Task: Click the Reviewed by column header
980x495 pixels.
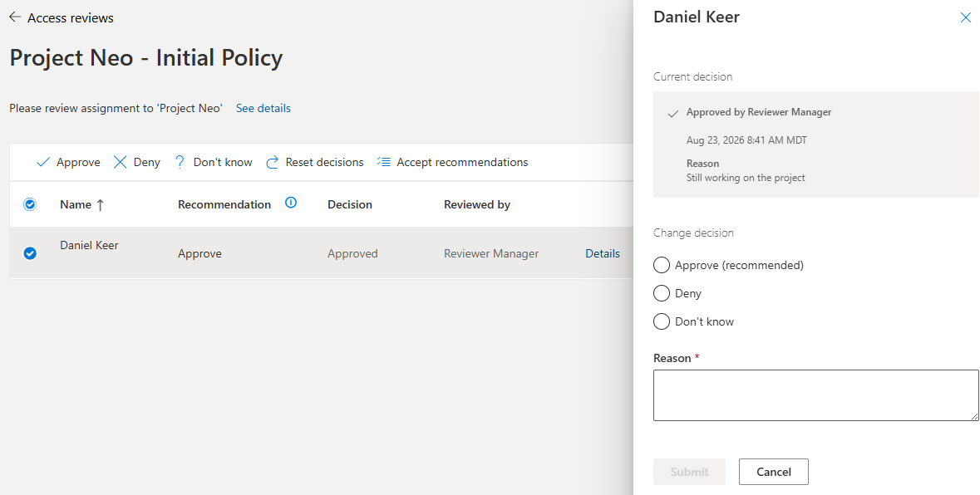Action: pyautogui.click(x=477, y=205)
